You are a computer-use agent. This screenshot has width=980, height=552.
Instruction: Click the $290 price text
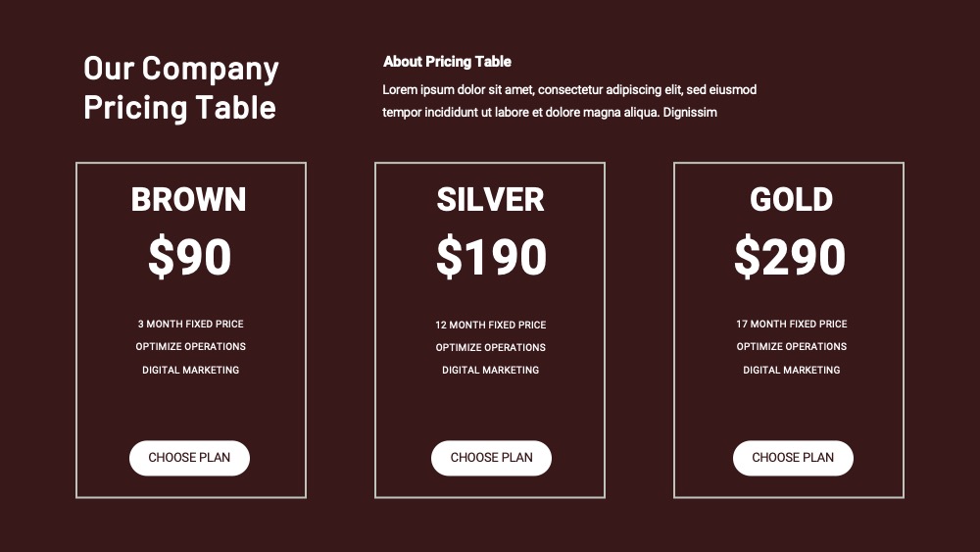(790, 256)
